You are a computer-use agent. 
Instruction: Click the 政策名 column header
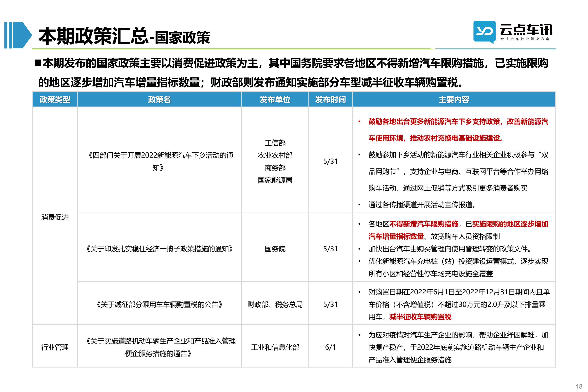(159, 100)
